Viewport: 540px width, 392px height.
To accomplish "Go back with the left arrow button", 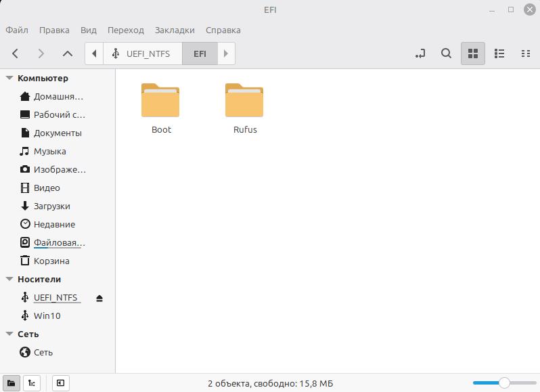I will click(x=15, y=53).
